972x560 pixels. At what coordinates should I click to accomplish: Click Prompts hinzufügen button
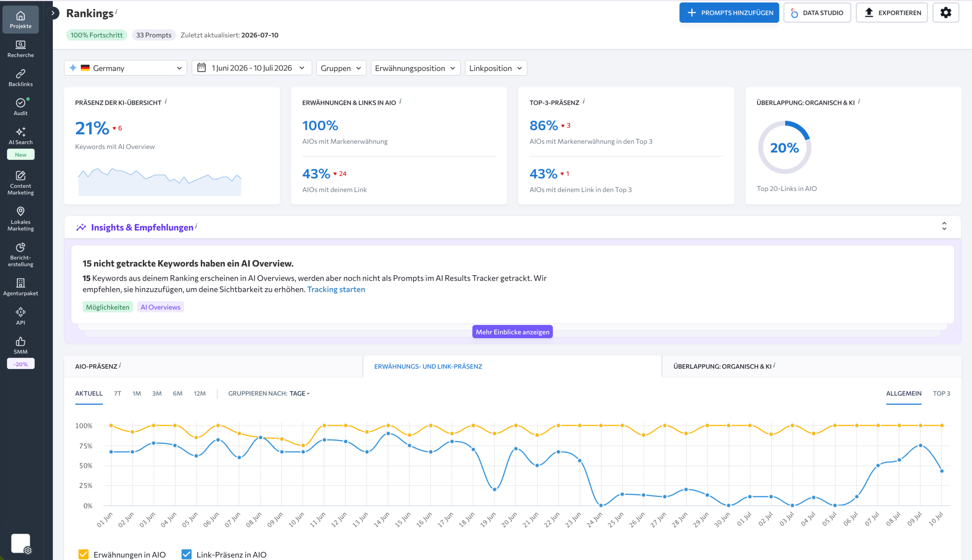pyautogui.click(x=729, y=13)
